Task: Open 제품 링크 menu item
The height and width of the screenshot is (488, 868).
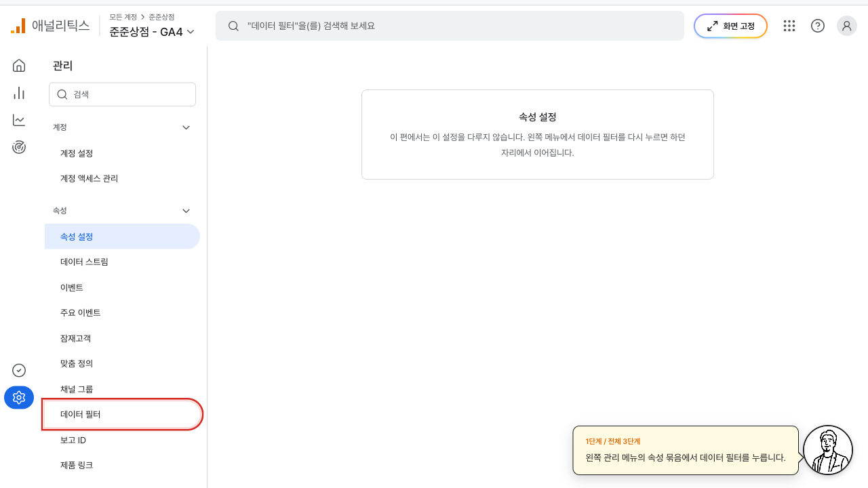Action: [x=122, y=466]
